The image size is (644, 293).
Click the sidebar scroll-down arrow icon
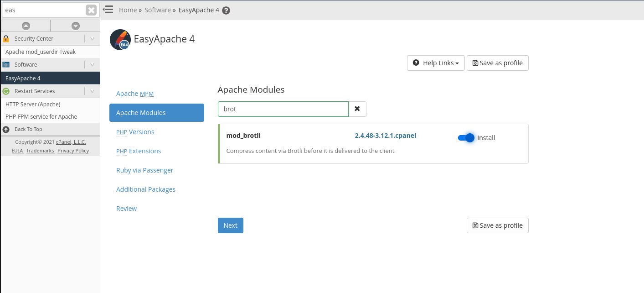(76, 26)
